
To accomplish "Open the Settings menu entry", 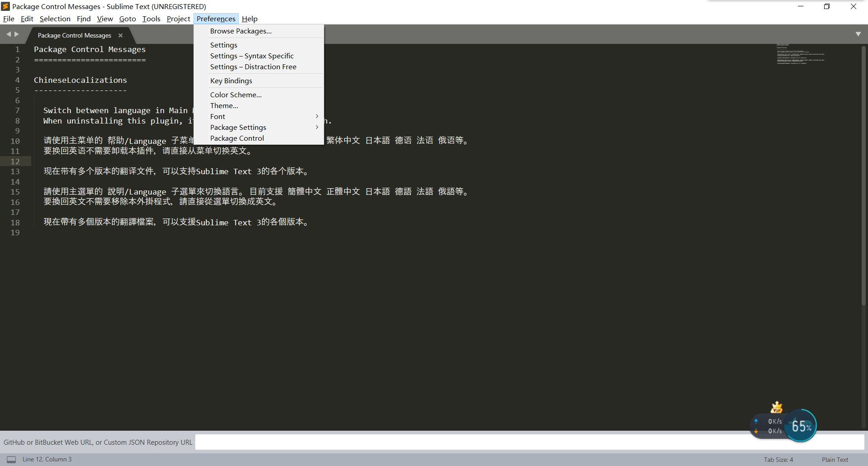I will tap(259, 45).
